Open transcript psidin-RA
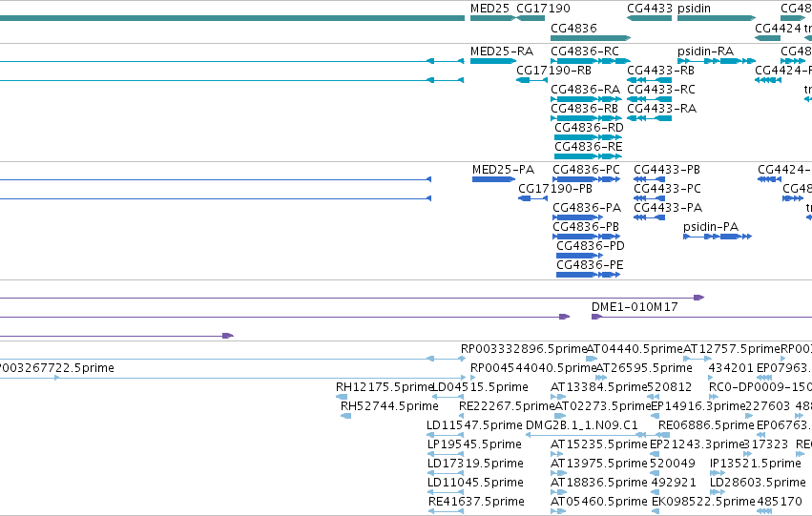812x516 pixels. pos(717,61)
